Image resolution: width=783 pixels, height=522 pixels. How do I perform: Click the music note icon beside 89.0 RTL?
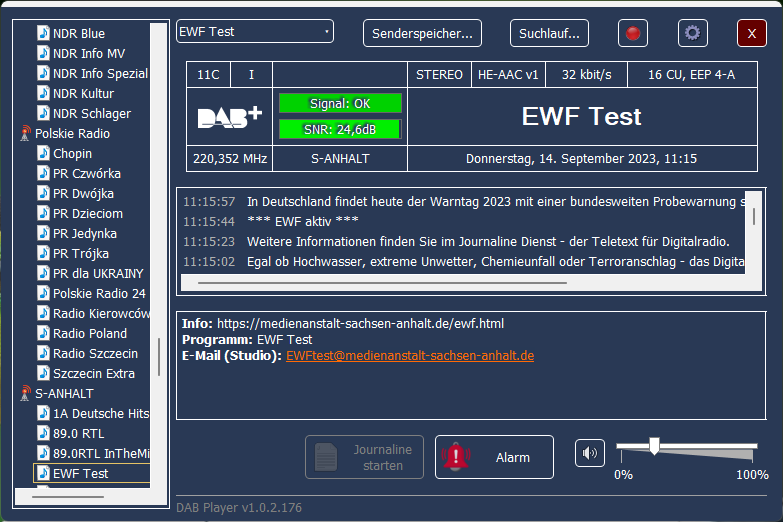[43, 433]
